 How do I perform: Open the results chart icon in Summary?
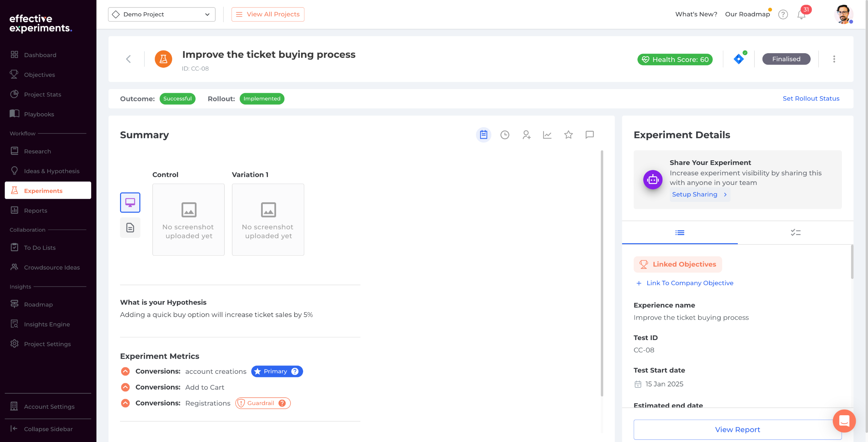(x=547, y=135)
